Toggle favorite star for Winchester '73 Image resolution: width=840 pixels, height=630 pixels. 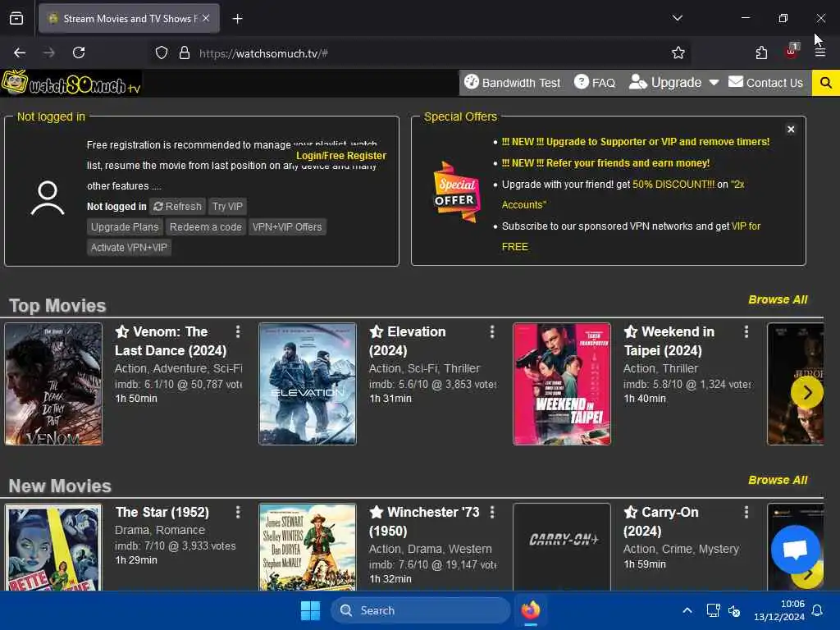click(377, 513)
